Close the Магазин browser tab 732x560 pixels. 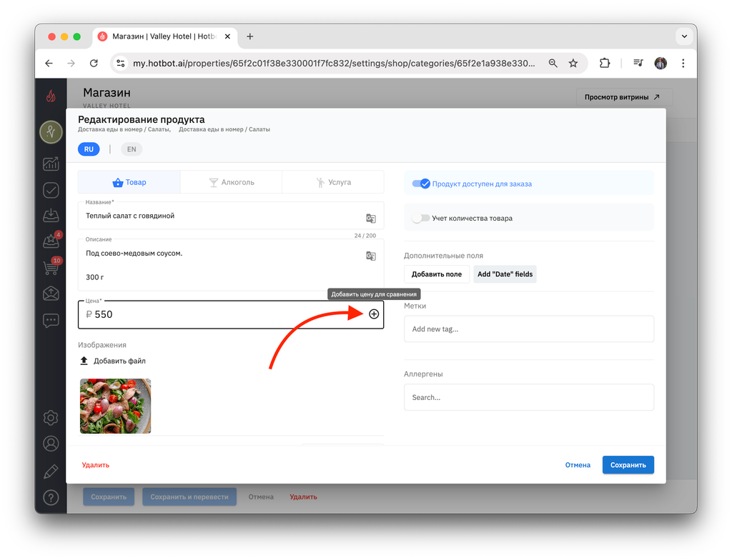click(x=228, y=36)
